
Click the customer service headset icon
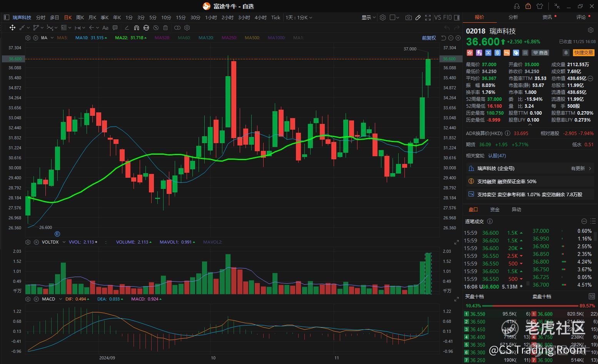click(x=517, y=6)
